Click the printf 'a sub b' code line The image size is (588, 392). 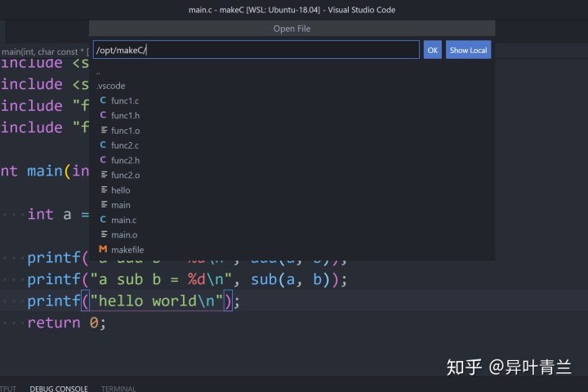click(187, 279)
